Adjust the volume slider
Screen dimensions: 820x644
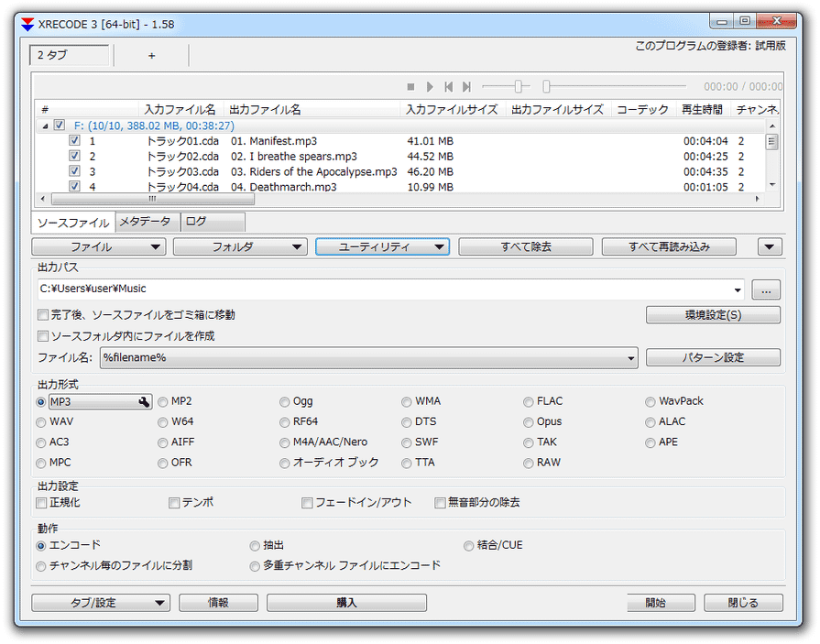(x=518, y=86)
